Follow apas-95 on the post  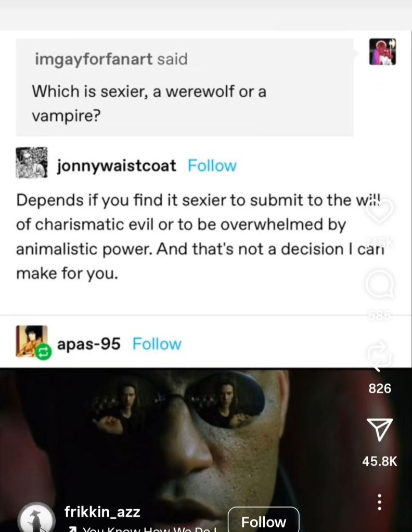point(157,344)
